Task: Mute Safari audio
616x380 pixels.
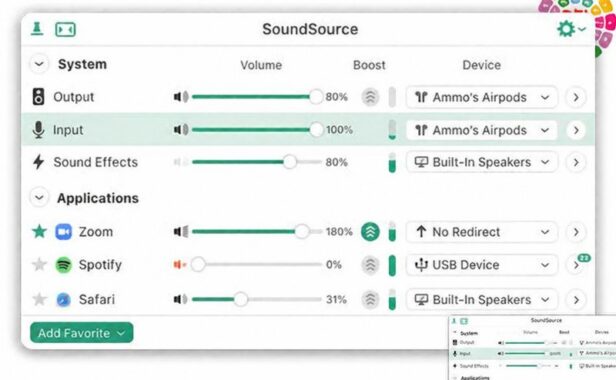Action: [x=180, y=299]
